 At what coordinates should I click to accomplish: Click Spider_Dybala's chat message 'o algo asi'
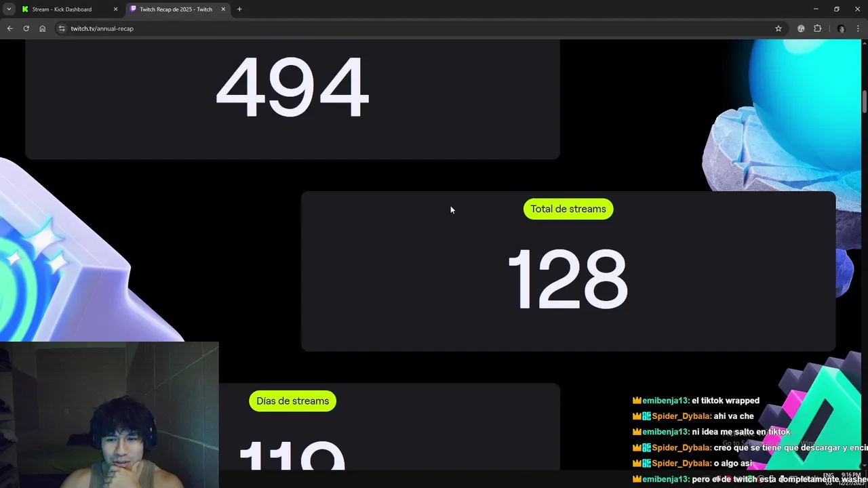tap(733, 463)
